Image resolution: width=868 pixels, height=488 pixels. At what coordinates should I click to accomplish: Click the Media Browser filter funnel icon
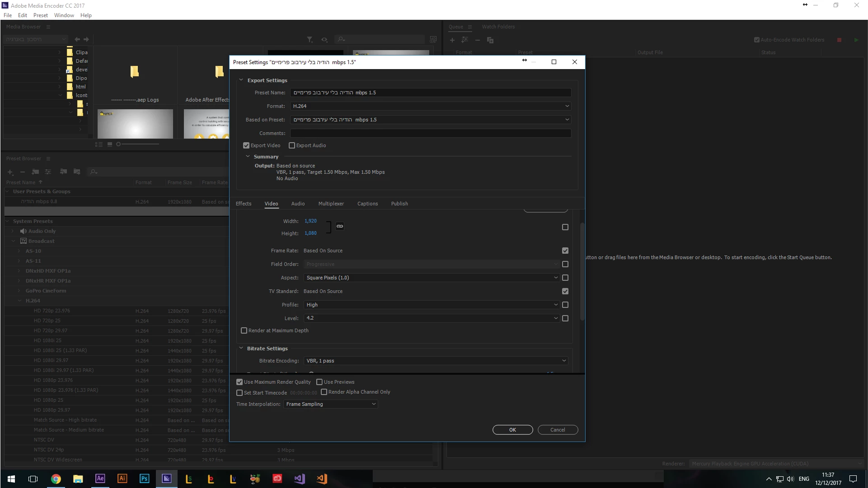310,40
